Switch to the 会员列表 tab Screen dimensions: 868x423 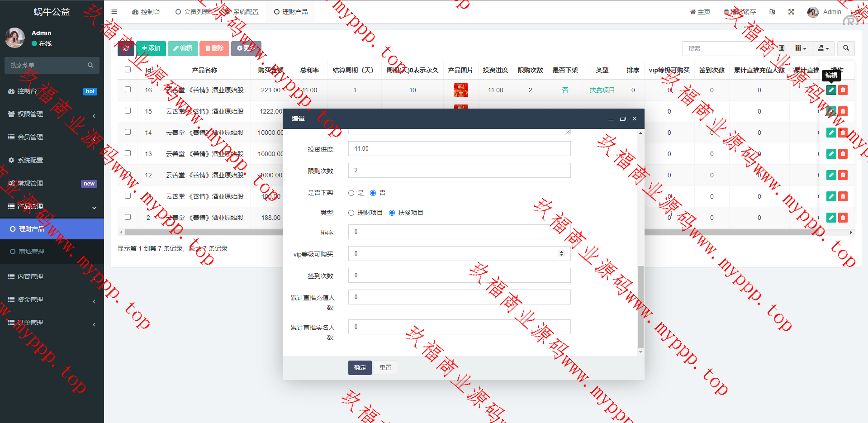[x=193, y=12]
